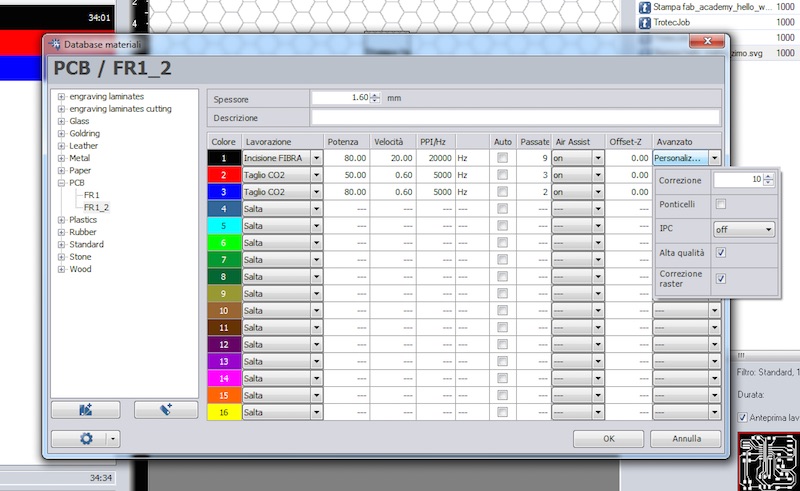Toggle Auto checkbox for color 2

click(503, 175)
